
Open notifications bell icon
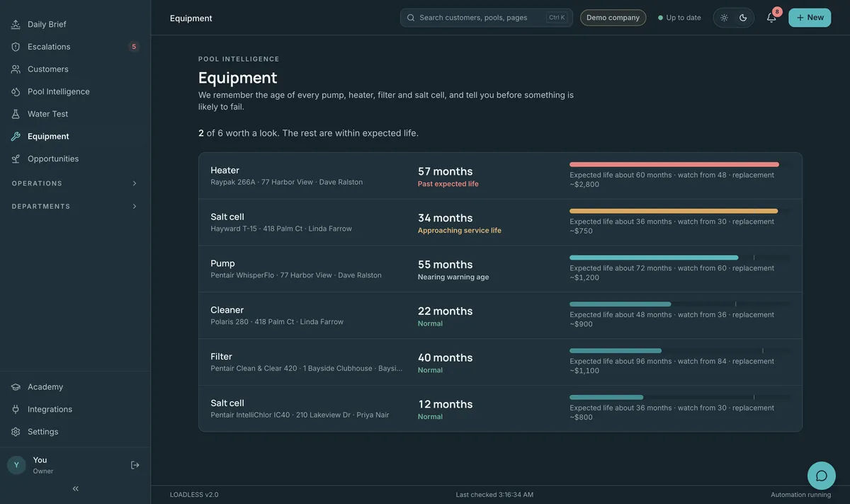tap(771, 18)
